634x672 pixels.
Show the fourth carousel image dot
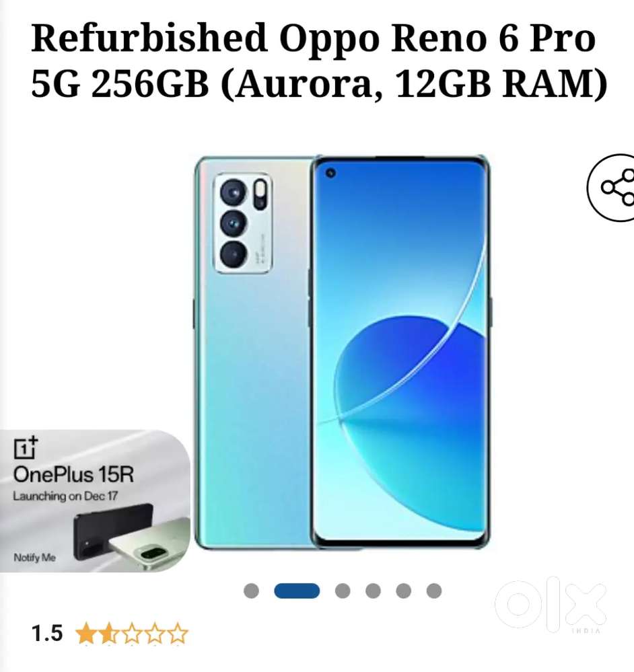coord(373,591)
